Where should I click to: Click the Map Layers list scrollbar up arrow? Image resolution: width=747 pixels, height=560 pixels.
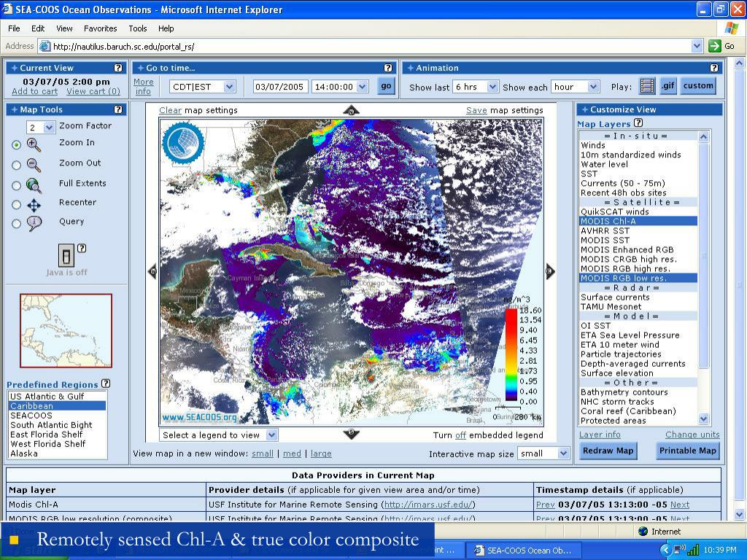(703, 136)
